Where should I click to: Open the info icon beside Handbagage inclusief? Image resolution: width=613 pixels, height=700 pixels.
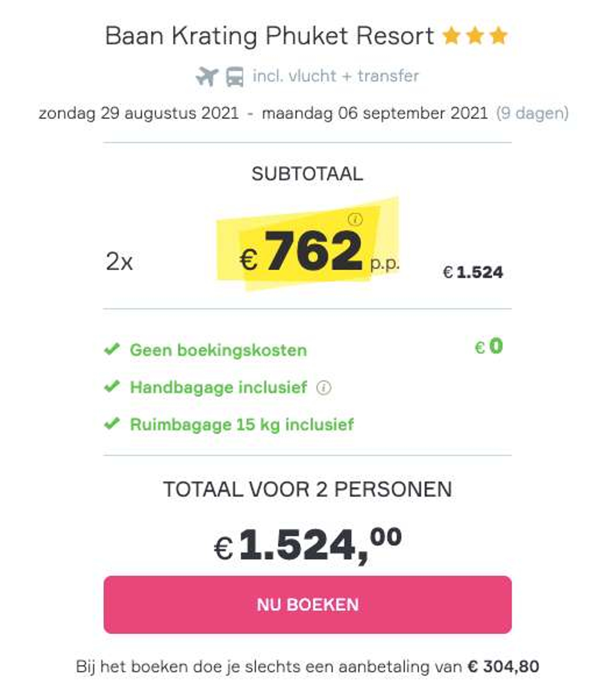[x=324, y=388]
